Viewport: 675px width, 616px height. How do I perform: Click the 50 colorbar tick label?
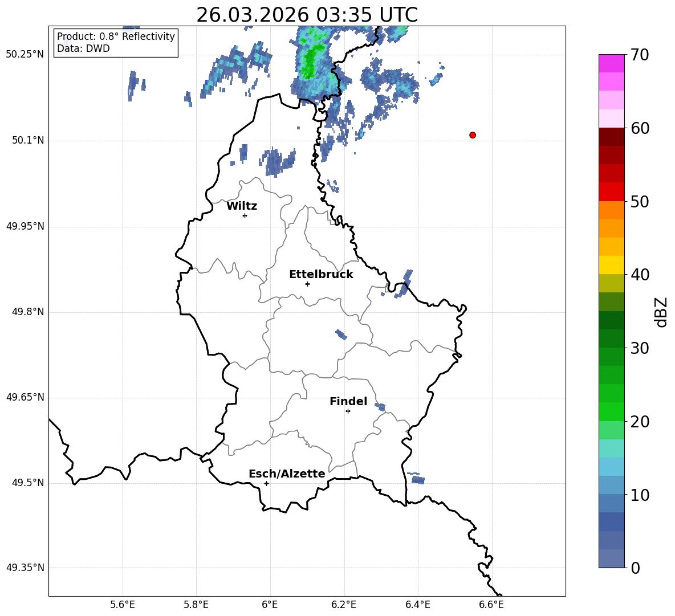click(640, 201)
